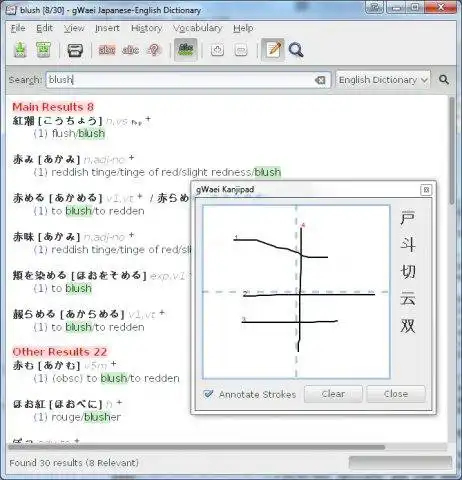
Task: Maximize the gWaei window
Action: [x=415, y=8]
